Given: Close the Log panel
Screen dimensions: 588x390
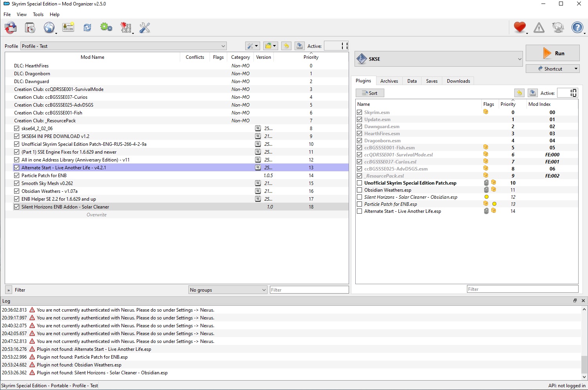Looking at the screenshot, I should [x=583, y=301].
